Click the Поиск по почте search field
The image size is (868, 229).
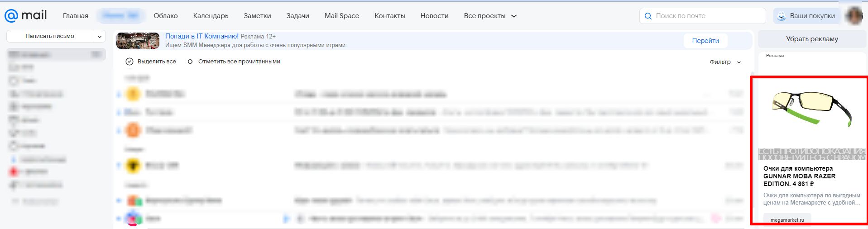706,16
